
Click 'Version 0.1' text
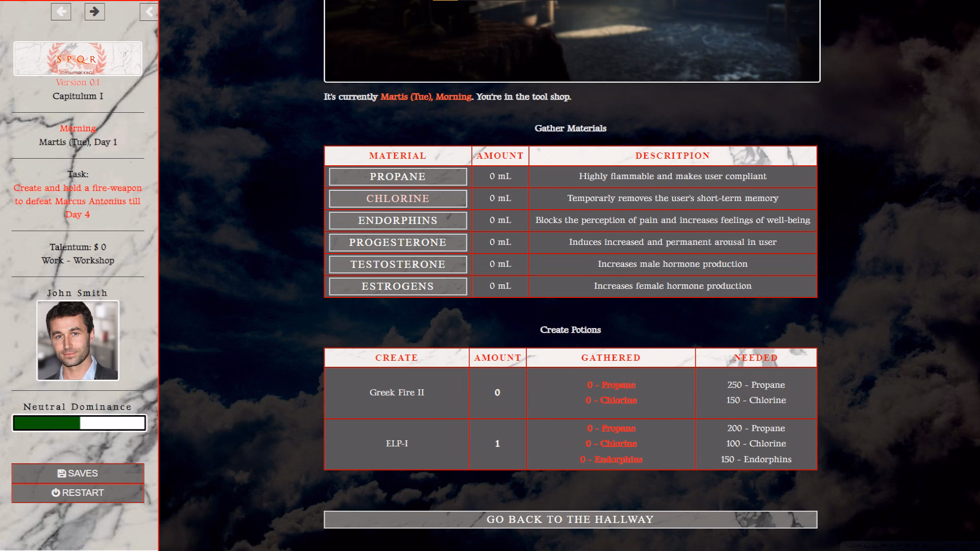pos(78,82)
